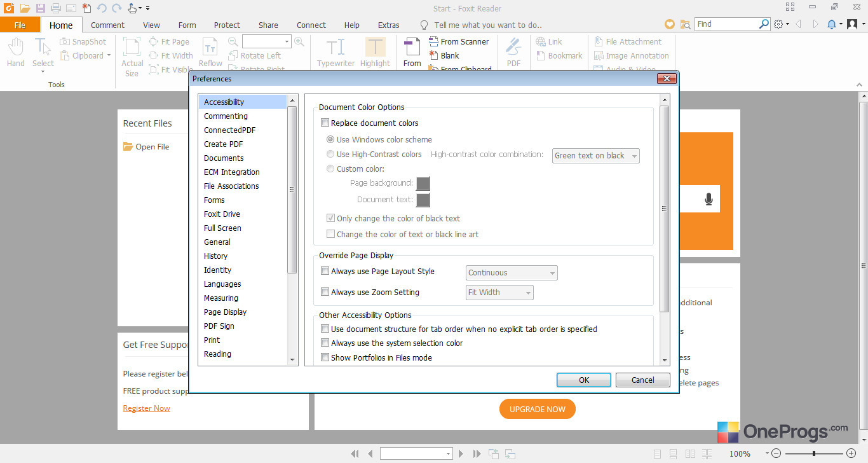
Task: Go to first page in status bar
Action: (355, 453)
